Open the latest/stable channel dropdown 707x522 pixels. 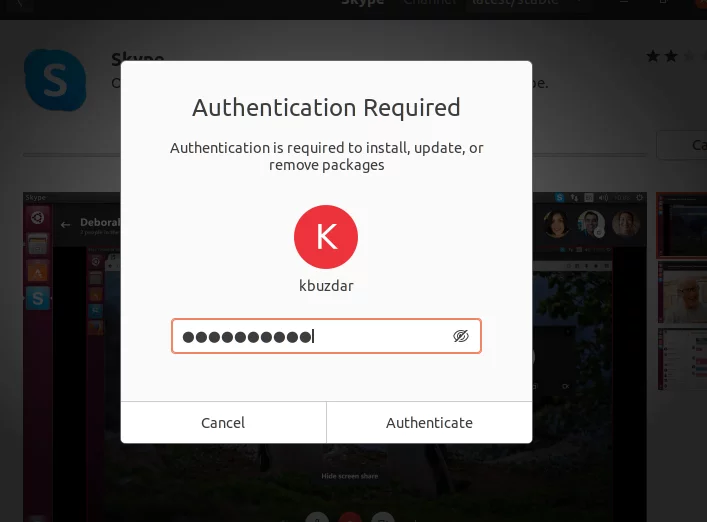click(x=523, y=4)
